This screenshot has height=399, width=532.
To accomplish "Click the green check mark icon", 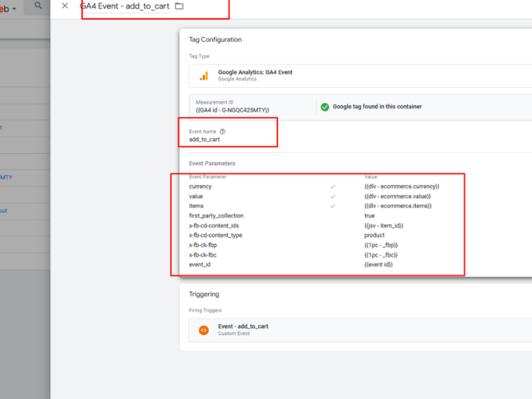I will tap(325, 107).
